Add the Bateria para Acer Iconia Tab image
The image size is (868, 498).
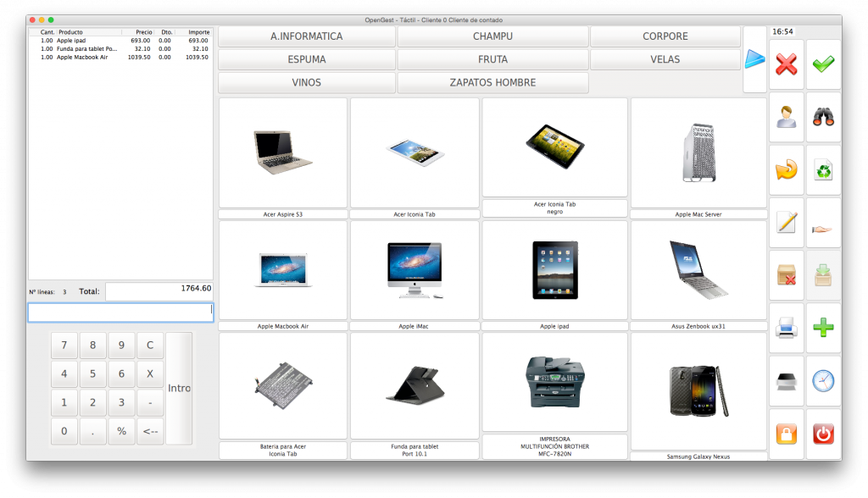pos(283,386)
